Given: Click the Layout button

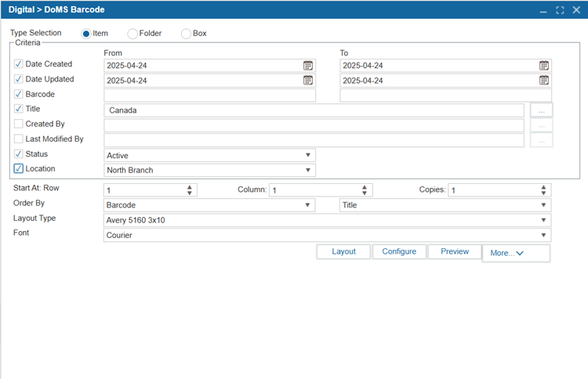Looking at the screenshot, I should [x=343, y=251].
